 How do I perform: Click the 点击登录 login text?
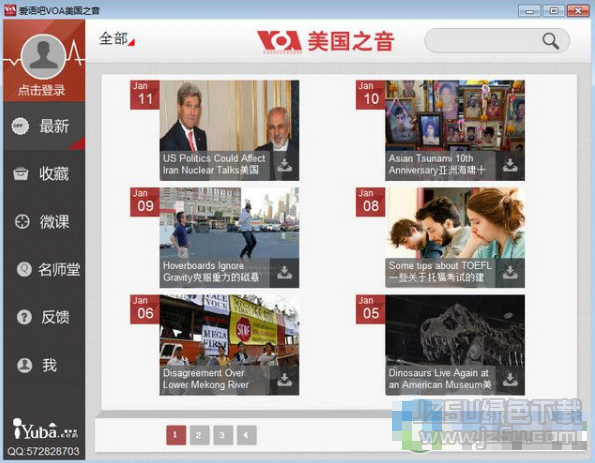pos(42,90)
